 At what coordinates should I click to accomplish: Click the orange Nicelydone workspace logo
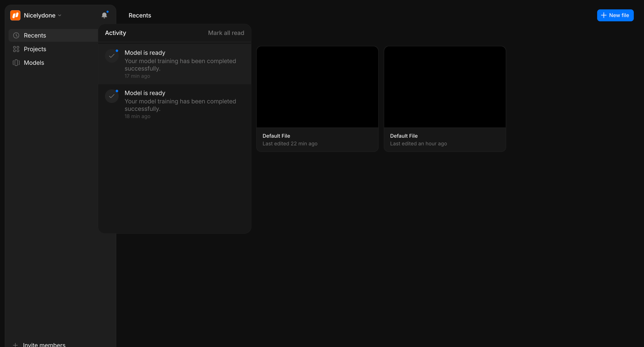[x=15, y=15]
